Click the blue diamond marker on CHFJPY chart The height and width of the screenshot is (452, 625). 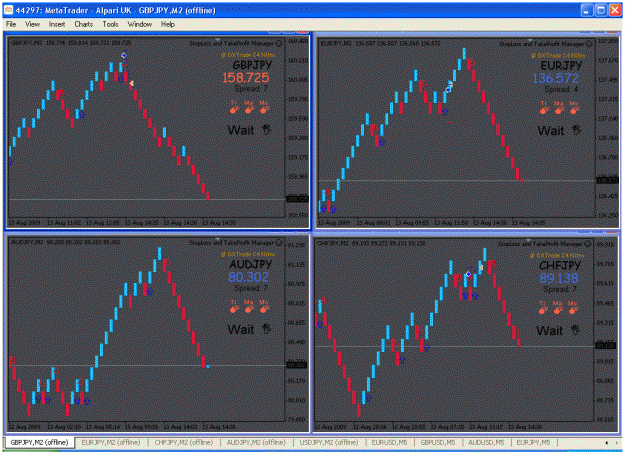pos(469,274)
